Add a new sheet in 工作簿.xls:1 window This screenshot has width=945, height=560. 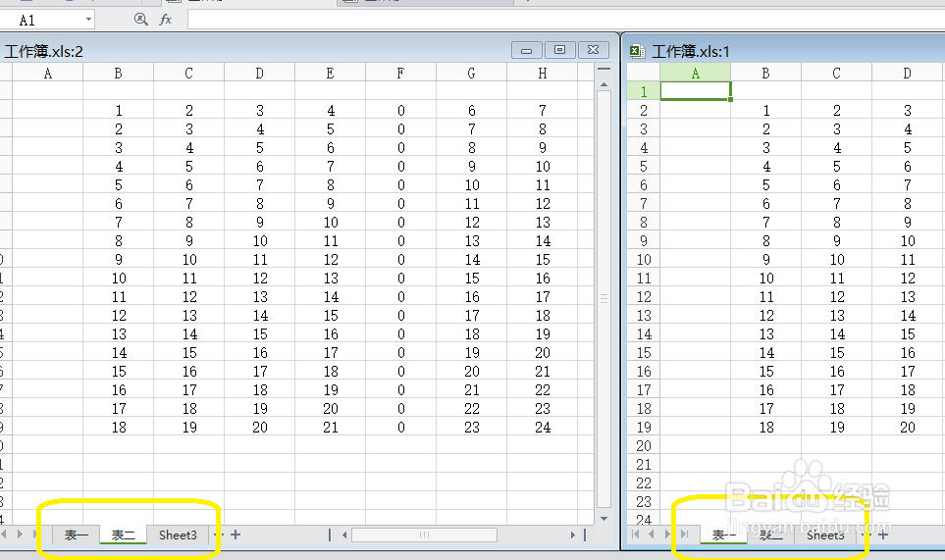click(x=883, y=535)
